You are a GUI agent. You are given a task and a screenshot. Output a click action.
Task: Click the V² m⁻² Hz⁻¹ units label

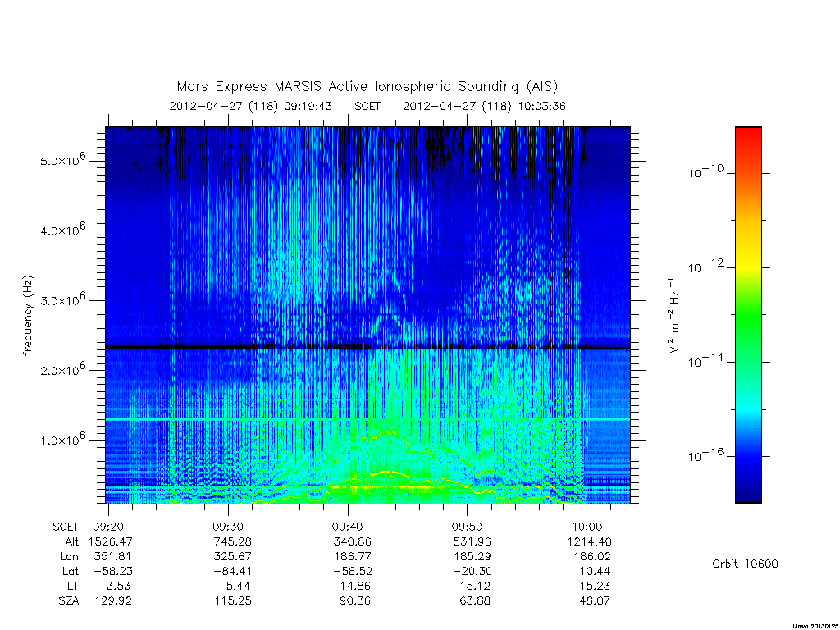point(673,316)
